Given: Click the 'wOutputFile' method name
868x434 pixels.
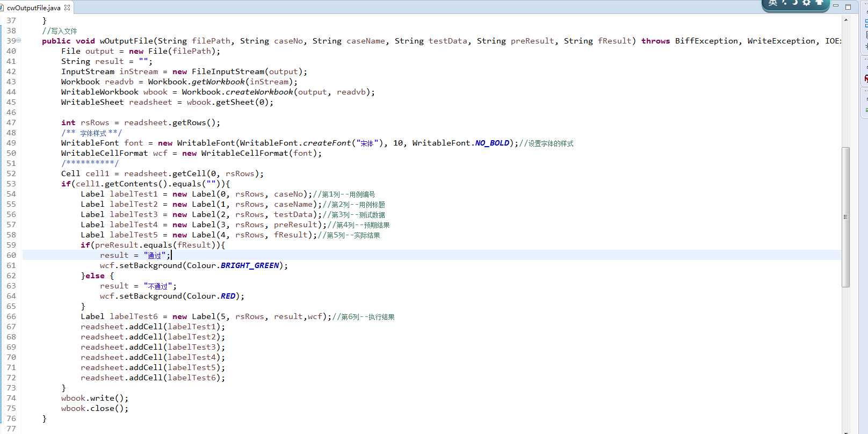Looking at the screenshot, I should coord(126,41).
